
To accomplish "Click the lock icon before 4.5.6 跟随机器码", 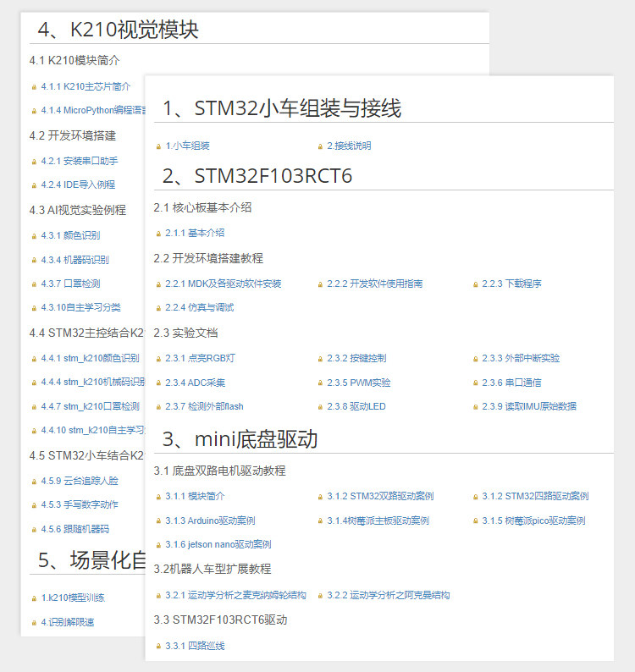I will tap(34, 530).
